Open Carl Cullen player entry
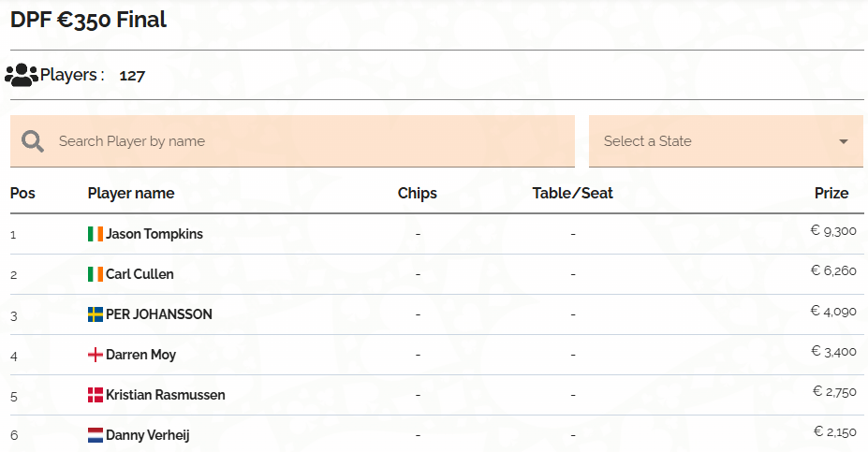 pyautogui.click(x=140, y=274)
